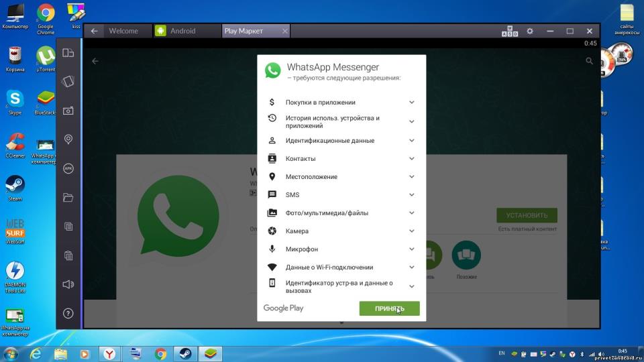Click the Похожие similar apps icon
644x362 pixels.
[466, 255]
